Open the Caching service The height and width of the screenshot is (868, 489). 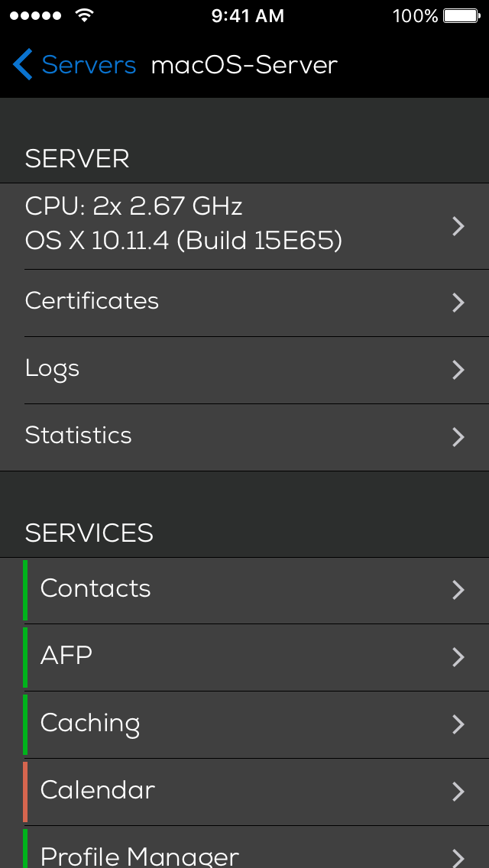pos(90,723)
